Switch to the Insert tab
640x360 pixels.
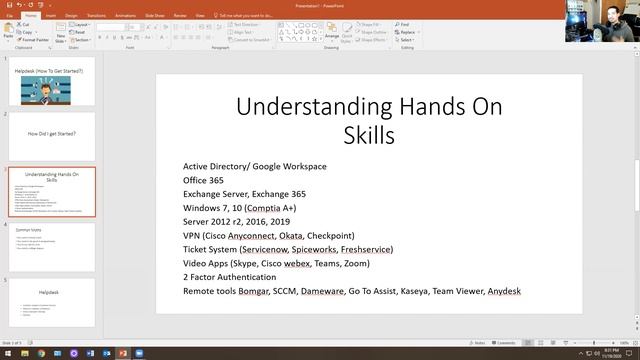[51, 16]
